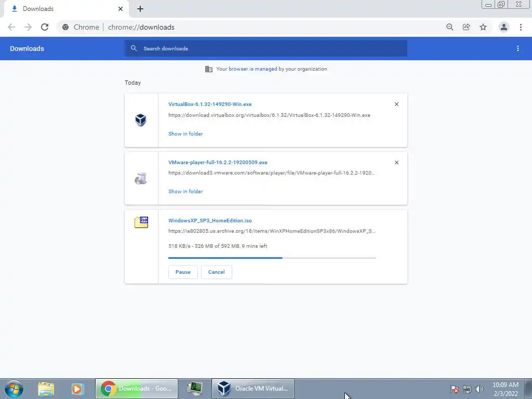Open Chrome's three-dot main menu

point(521,27)
